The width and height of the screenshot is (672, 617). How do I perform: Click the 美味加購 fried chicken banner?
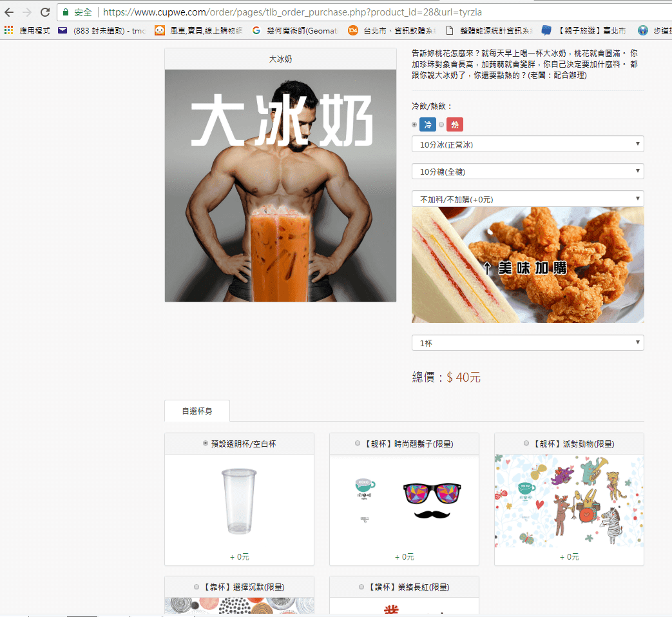point(528,265)
